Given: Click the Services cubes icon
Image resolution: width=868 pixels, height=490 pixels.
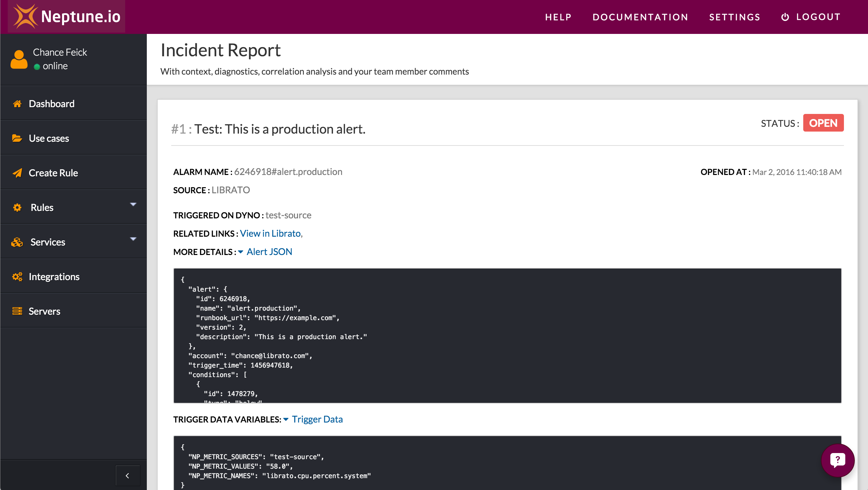Looking at the screenshot, I should (17, 242).
